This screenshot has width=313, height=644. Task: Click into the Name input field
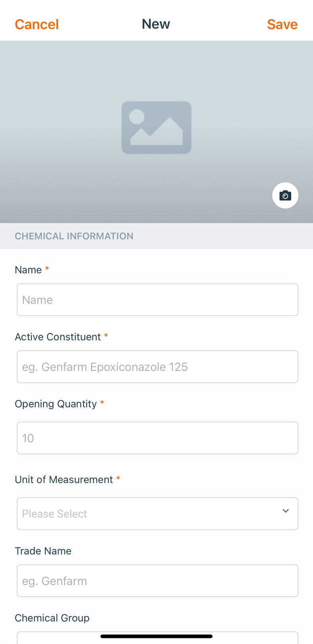157,299
